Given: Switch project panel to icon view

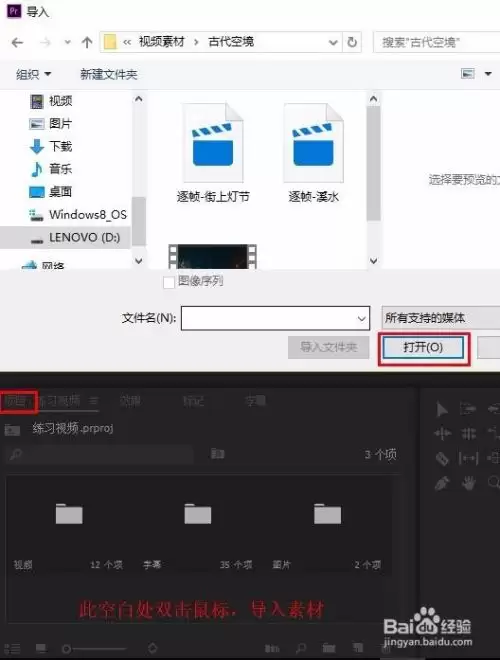Looking at the screenshot, I should click(41, 648).
